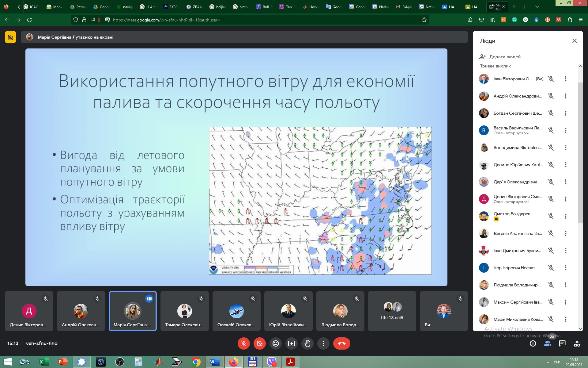Screen dimensions: 588x368
Task: Click mute icon next to Людмила Володимирівна in list
Action: point(551,285)
